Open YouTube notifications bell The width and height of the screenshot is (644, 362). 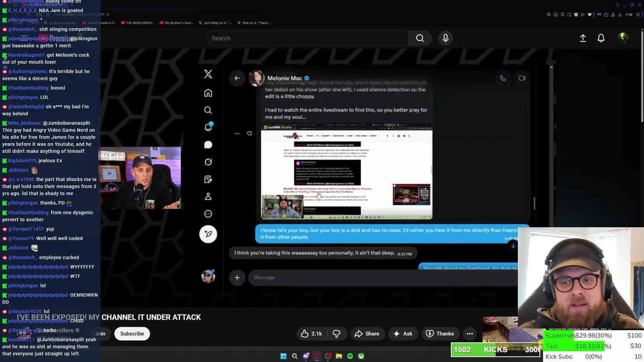point(601,38)
